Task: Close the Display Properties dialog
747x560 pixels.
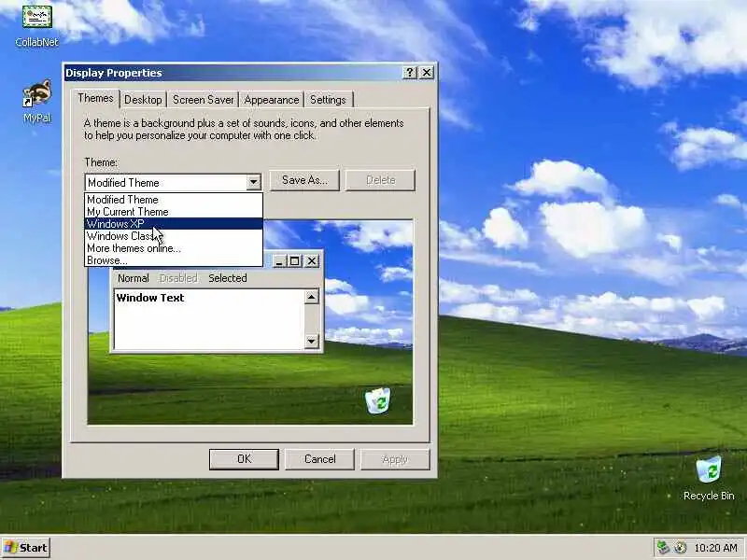Action: [x=427, y=73]
